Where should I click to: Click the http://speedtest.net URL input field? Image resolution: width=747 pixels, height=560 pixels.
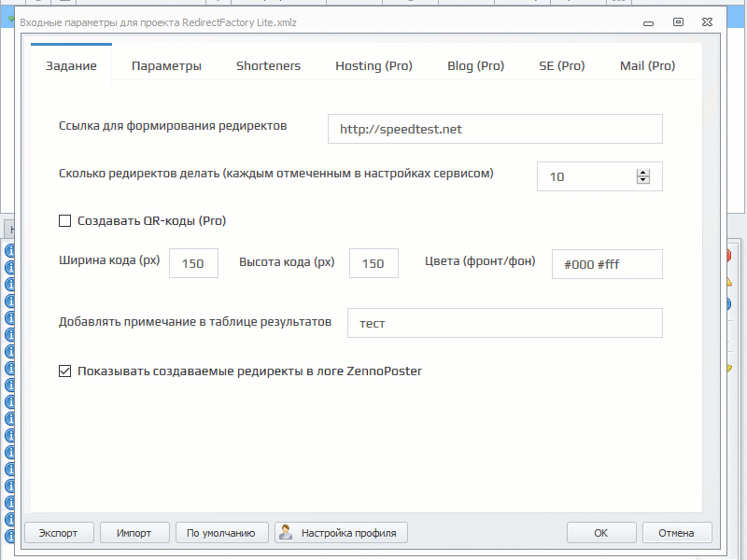494,129
